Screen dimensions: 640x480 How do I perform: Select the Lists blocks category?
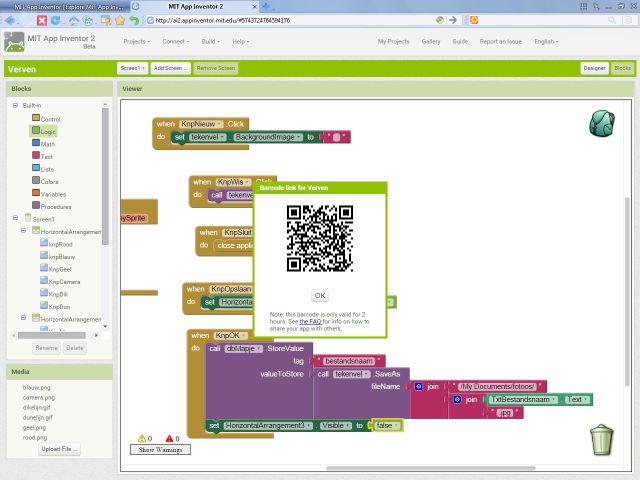pyautogui.click(x=43, y=169)
